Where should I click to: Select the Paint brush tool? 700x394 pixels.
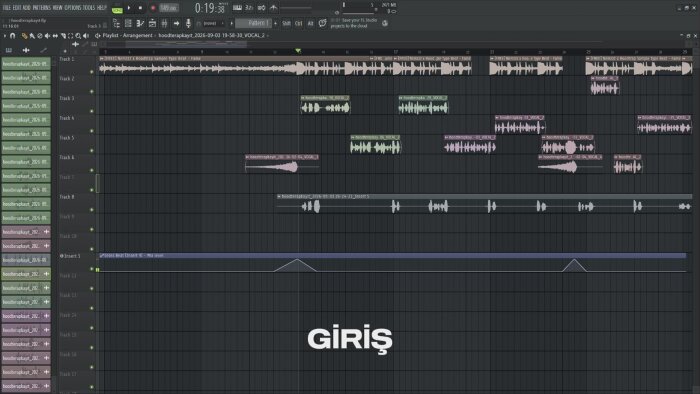click(32, 36)
